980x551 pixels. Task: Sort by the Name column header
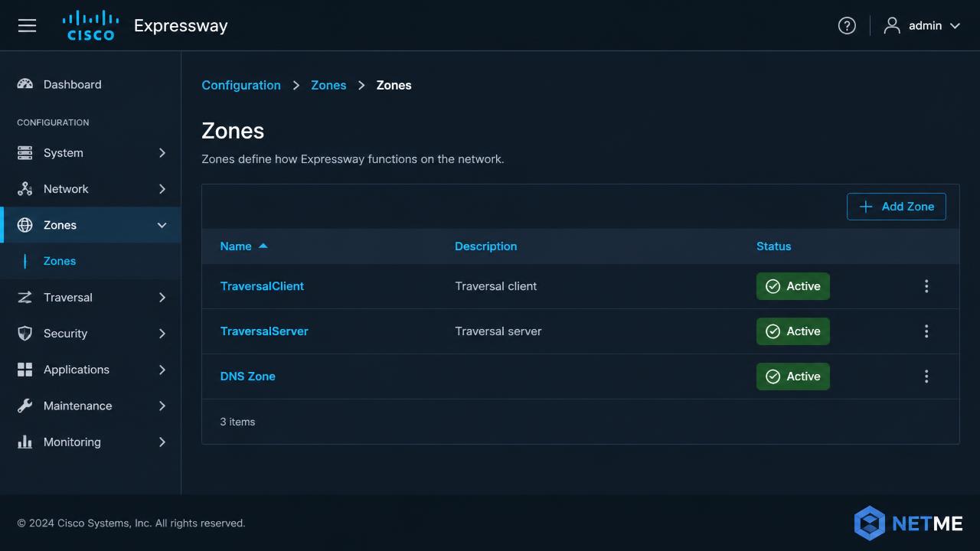(236, 246)
